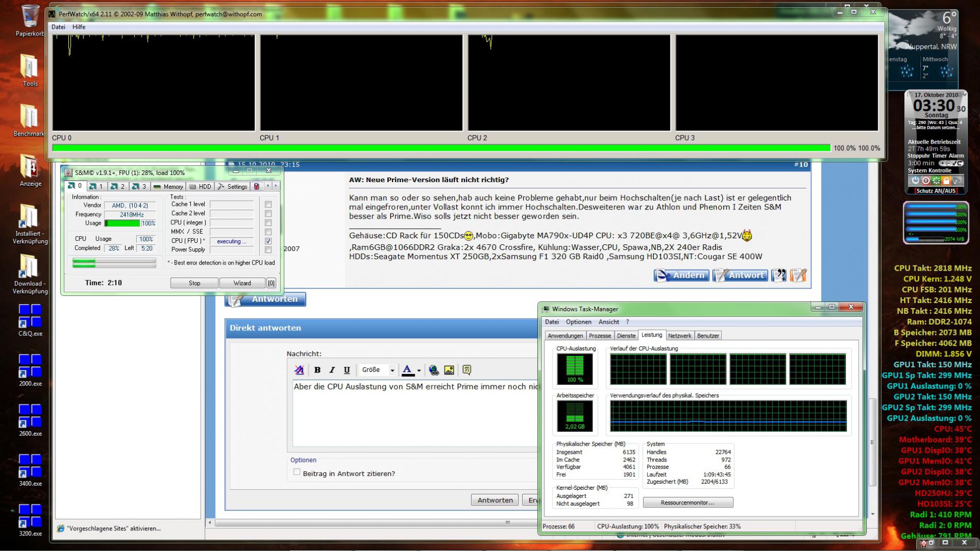This screenshot has width=980, height=551.
Task: Launch the 3200.exe desktop shortcut
Action: (x=30, y=520)
